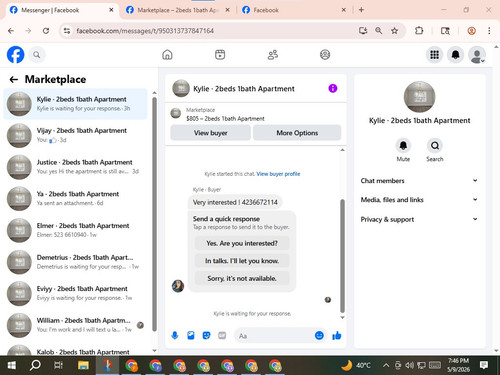The height and width of the screenshot is (375, 500).
Task: Open Justice - 2beds 1bath Apartment chat
Action: pos(75,167)
